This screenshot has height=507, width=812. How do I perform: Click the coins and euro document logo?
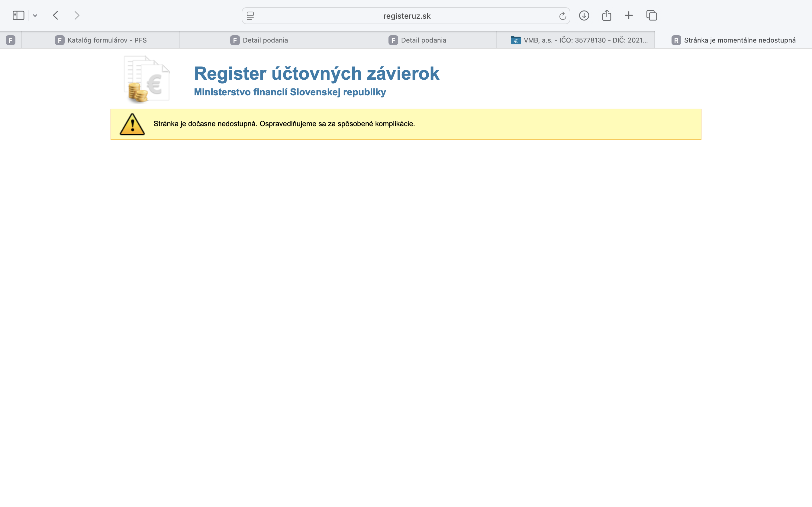[x=147, y=79]
